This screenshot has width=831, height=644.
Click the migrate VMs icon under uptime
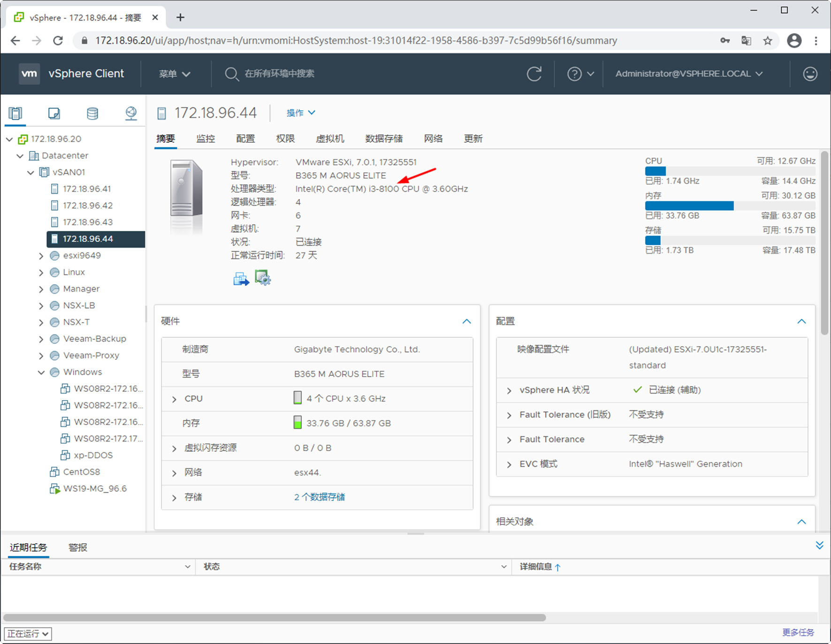(241, 279)
